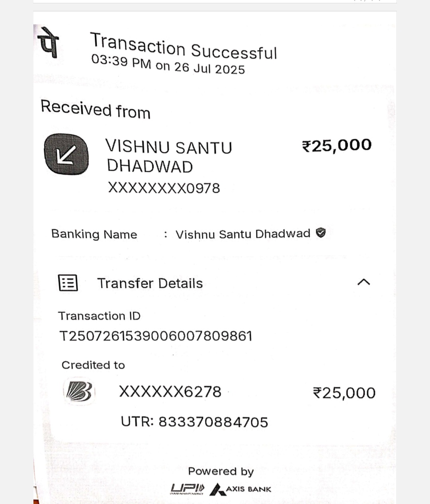Click the Axis Bank logo
430x504 pixels.
[241, 489]
